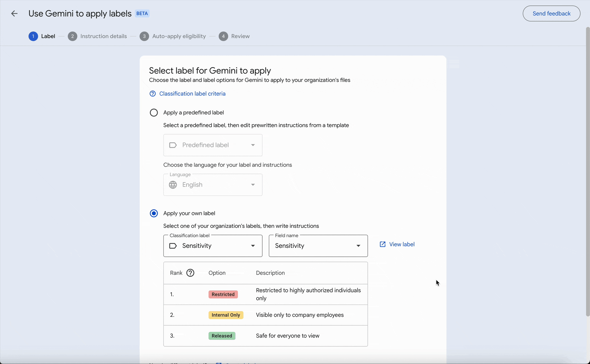Go to step 4 Review
Image resolution: width=590 pixels, height=364 pixels.
(x=234, y=36)
